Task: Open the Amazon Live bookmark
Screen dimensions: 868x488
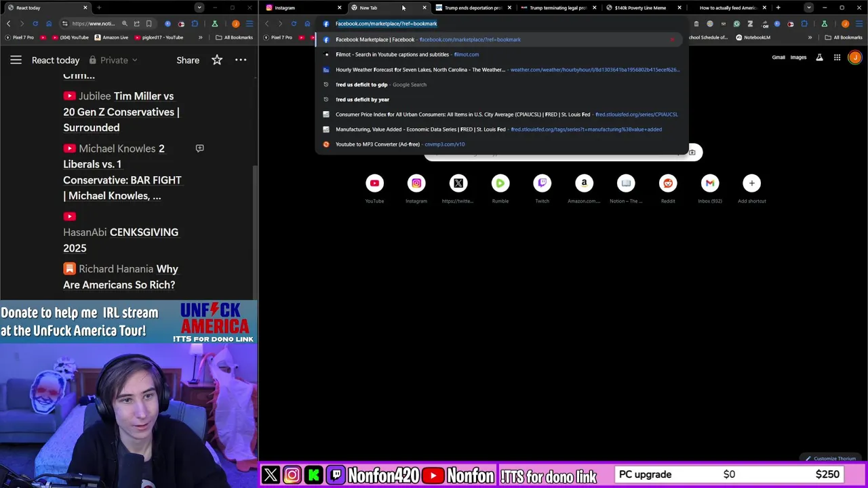Action: (x=111, y=37)
